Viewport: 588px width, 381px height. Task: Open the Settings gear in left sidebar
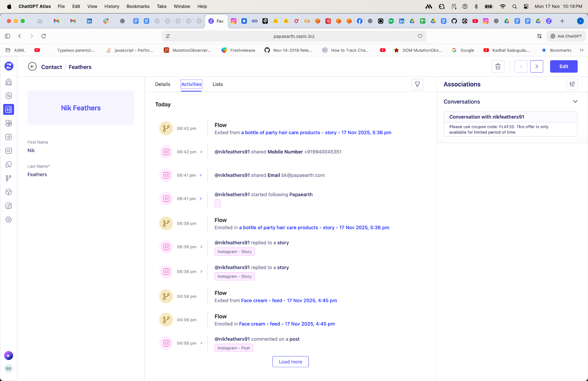pyautogui.click(x=9, y=220)
